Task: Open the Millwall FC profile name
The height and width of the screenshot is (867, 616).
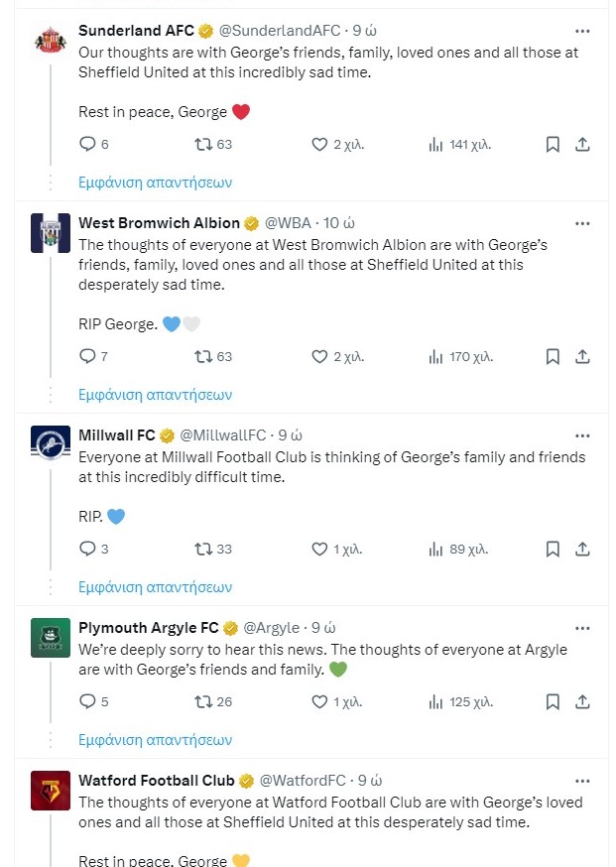Action: click(x=117, y=435)
